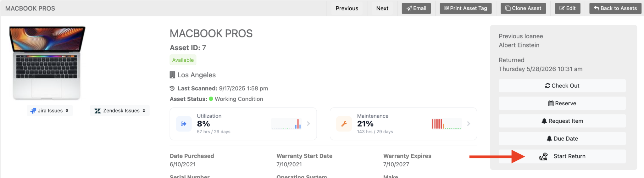Select the Maintenance 21% value

tap(365, 124)
